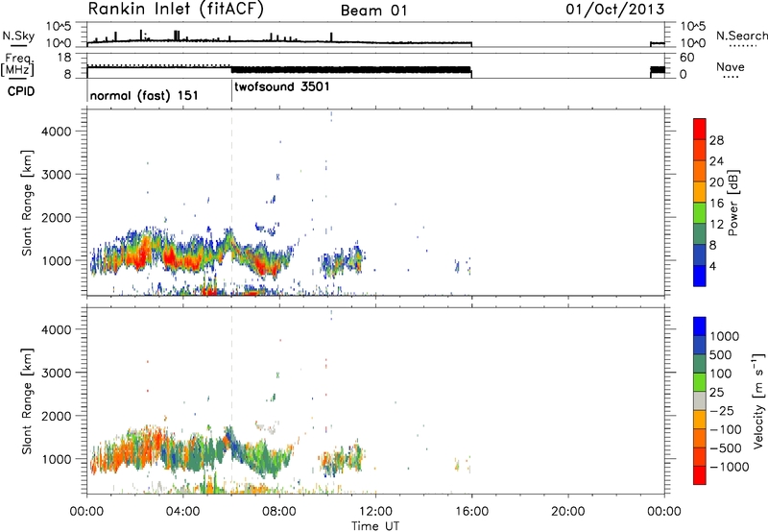This screenshot has height=532, width=768.
Task: Click the 'Time UT' axis label
Action: 375,525
